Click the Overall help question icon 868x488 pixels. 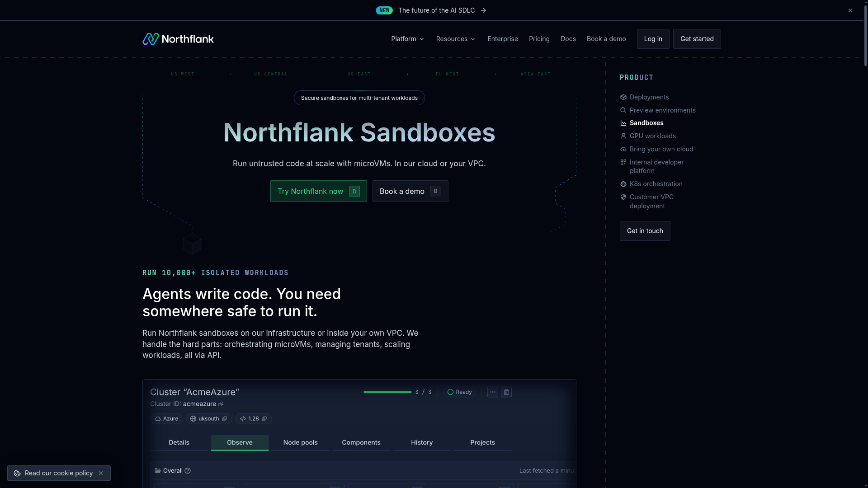click(188, 471)
